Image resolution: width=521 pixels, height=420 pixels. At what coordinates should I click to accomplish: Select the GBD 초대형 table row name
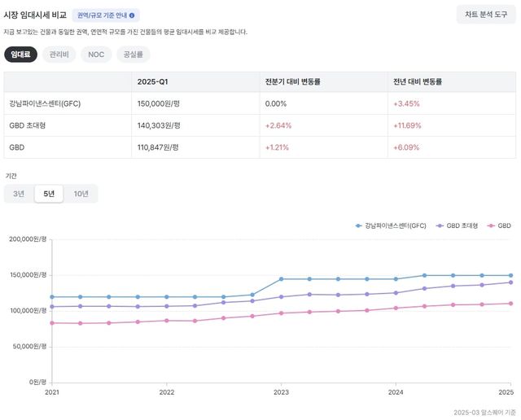tap(28, 125)
